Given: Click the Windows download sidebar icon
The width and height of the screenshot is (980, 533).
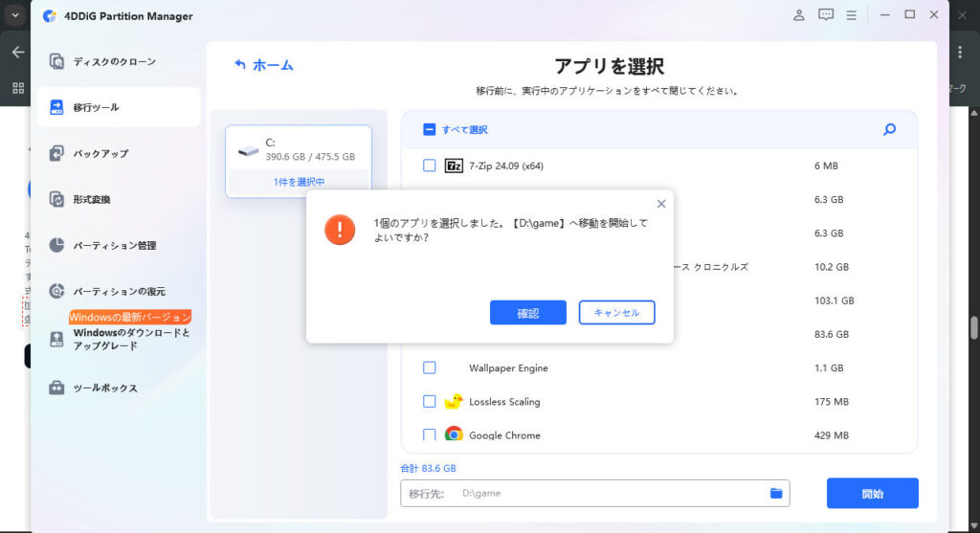Looking at the screenshot, I should click(x=56, y=340).
